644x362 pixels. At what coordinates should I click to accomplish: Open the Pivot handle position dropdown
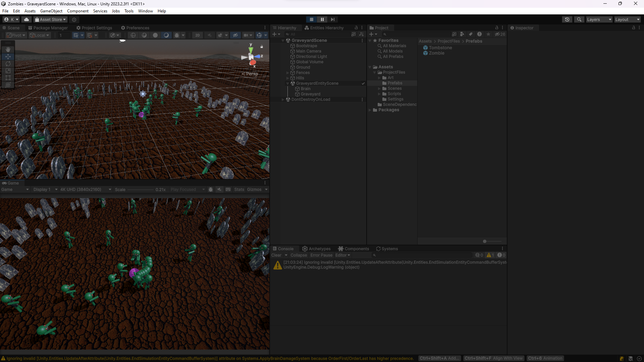16,35
